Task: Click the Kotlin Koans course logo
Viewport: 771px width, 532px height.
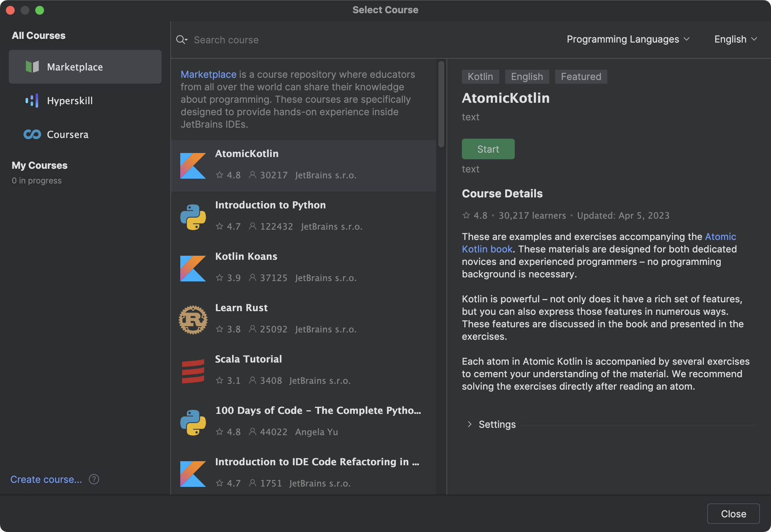Action: pos(193,268)
